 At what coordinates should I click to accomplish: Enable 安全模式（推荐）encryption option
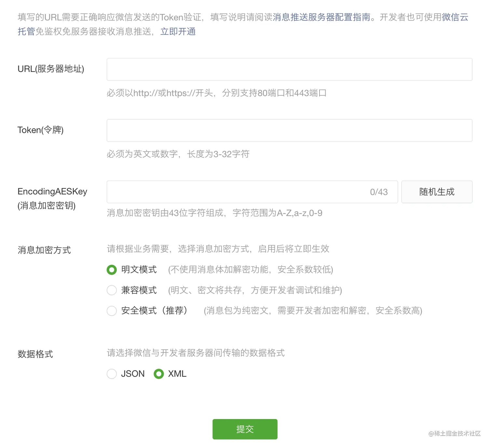(112, 311)
